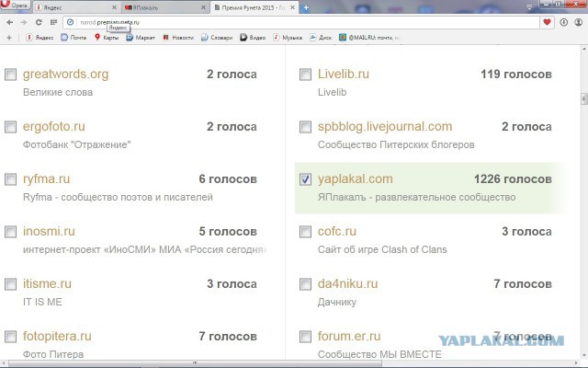Screen dimensions: 588x368
Task: Check the greatwords.org checkbox
Action: coord(10,75)
